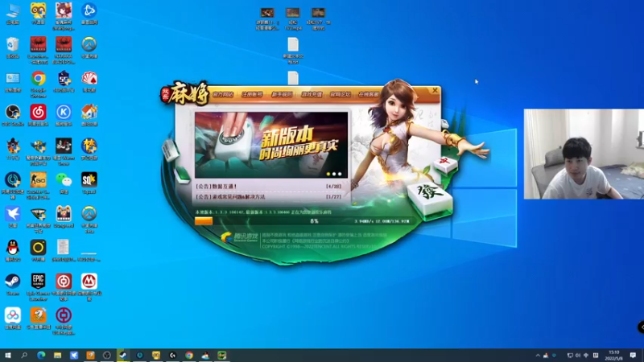This screenshot has height=362, width=644.
Task: Launch Mahjong Soul from the desktop
Action: click(x=64, y=11)
